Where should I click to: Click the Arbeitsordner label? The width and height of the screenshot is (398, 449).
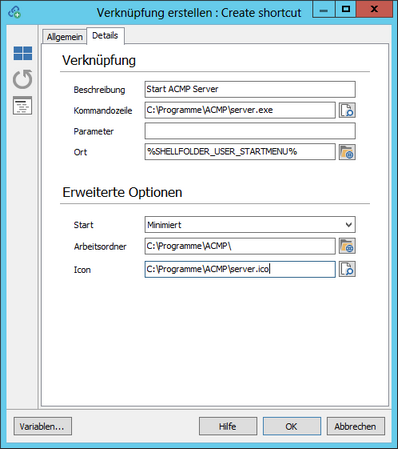(x=100, y=247)
